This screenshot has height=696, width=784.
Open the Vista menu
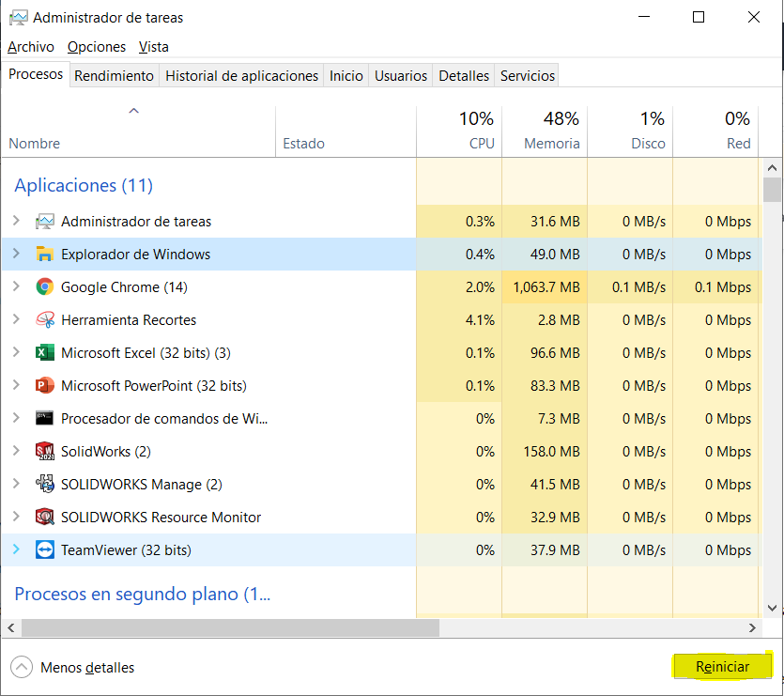coord(153,47)
